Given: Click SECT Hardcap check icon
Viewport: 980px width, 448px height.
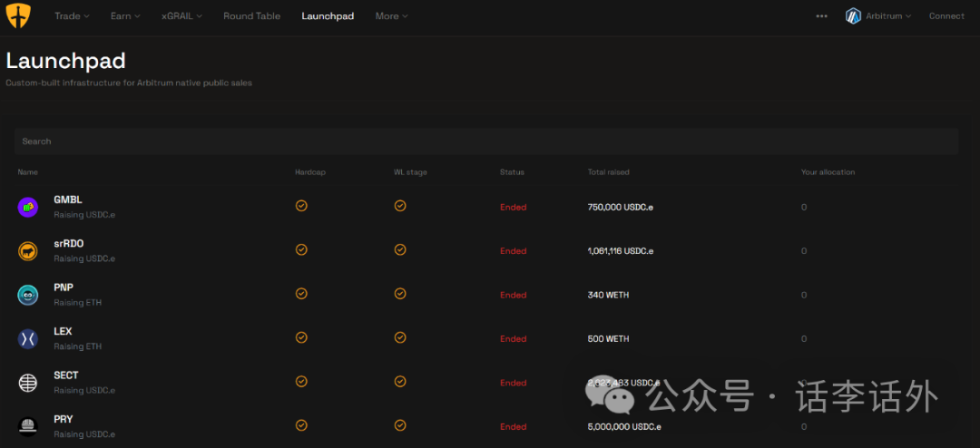Looking at the screenshot, I should 301,381.
